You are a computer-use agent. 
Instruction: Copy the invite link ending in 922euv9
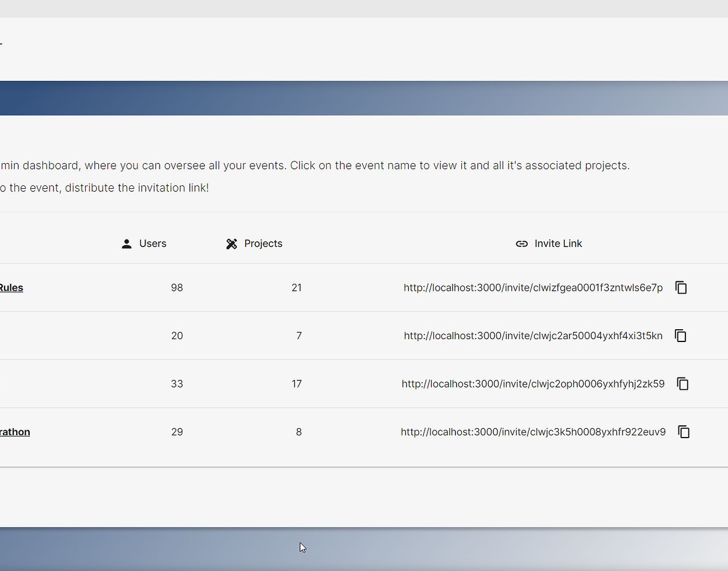pyautogui.click(x=684, y=432)
